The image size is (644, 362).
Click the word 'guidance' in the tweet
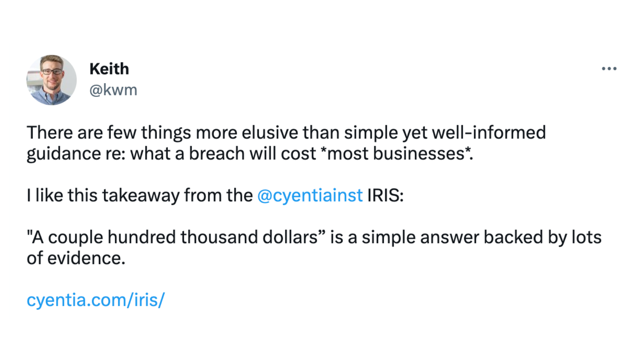(64, 154)
